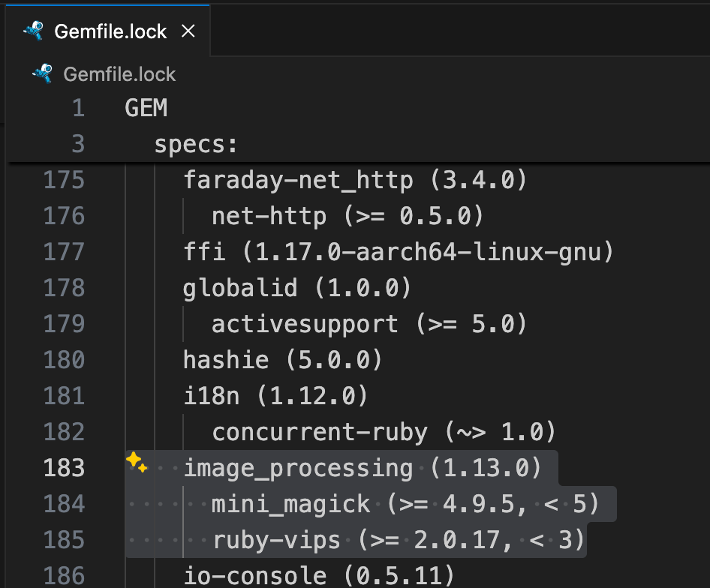Viewport: 710px width, 588px height.
Task: Place cursor on faraday-net_http text
Action: [298, 180]
